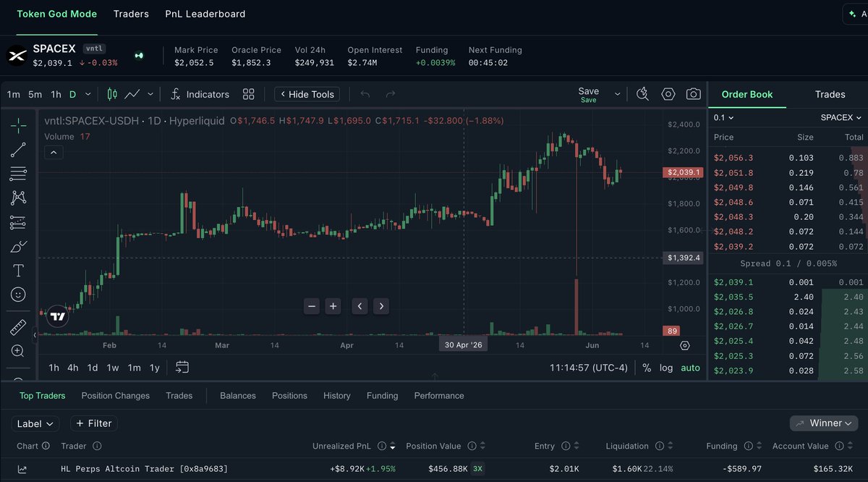
Task: Choose the candlestick chart style icon
Action: (112, 94)
